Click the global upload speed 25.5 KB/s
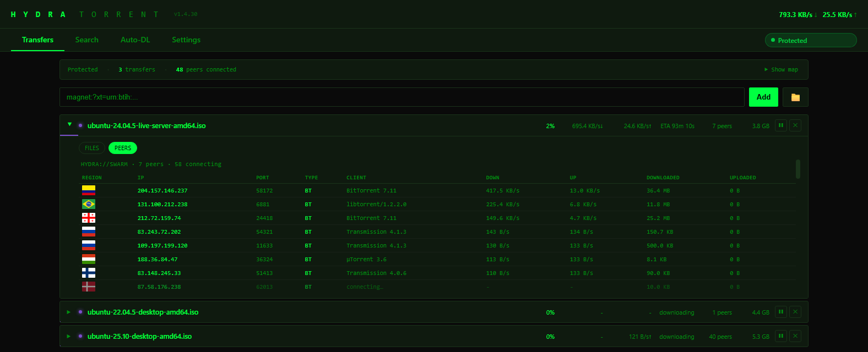This screenshot has width=868, height=352. (x=840, y=15)
